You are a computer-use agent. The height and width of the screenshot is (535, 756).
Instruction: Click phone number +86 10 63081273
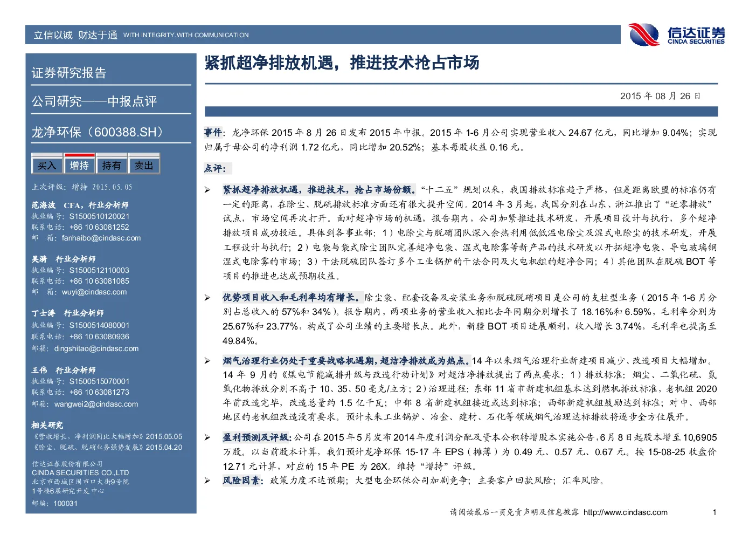pyautogui.click(x=99, y=392)
